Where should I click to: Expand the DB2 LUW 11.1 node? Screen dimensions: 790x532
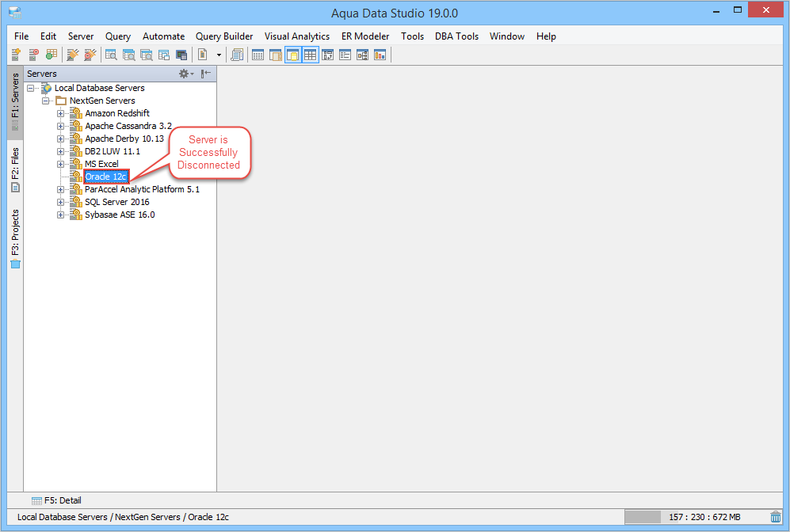[x=60, y=151]
